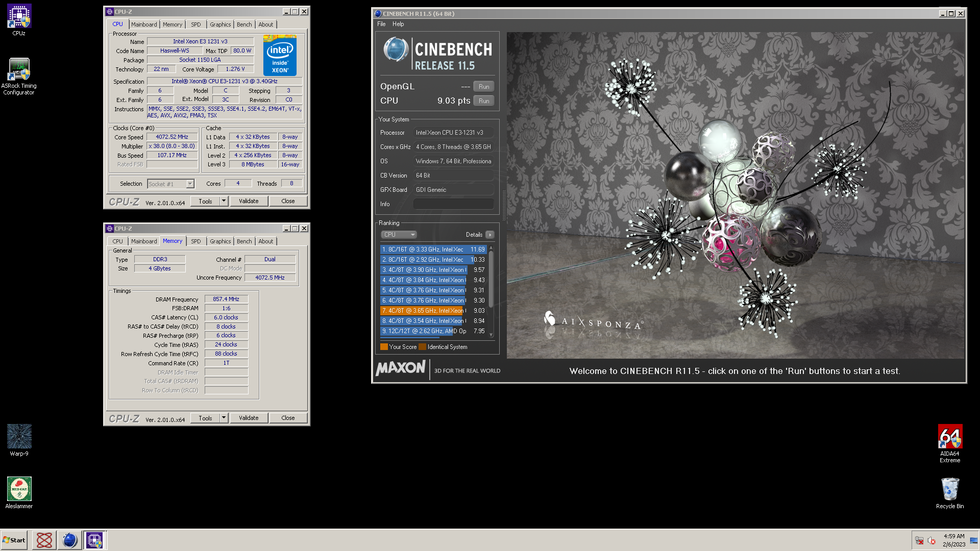Click the Core Speed 4072.52 MHz value
Image resolution: width=980 pixels, height=551 pixels.
(172, 137)
